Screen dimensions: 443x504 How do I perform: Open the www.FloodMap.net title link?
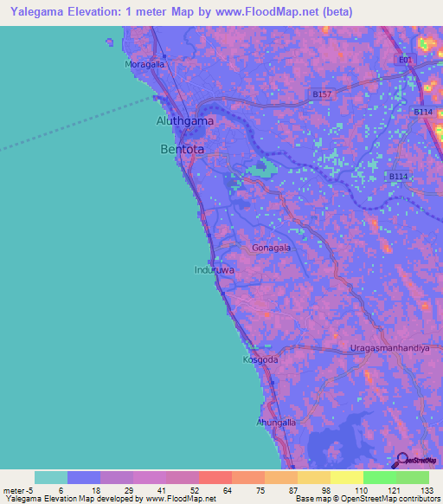click(267, 12)
